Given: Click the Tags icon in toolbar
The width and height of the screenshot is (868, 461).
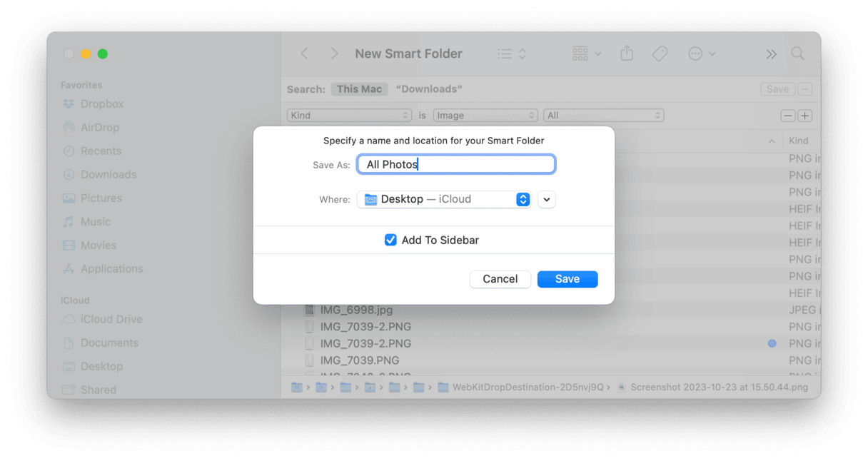Looking at the screenshot, I should pos(660,54).
